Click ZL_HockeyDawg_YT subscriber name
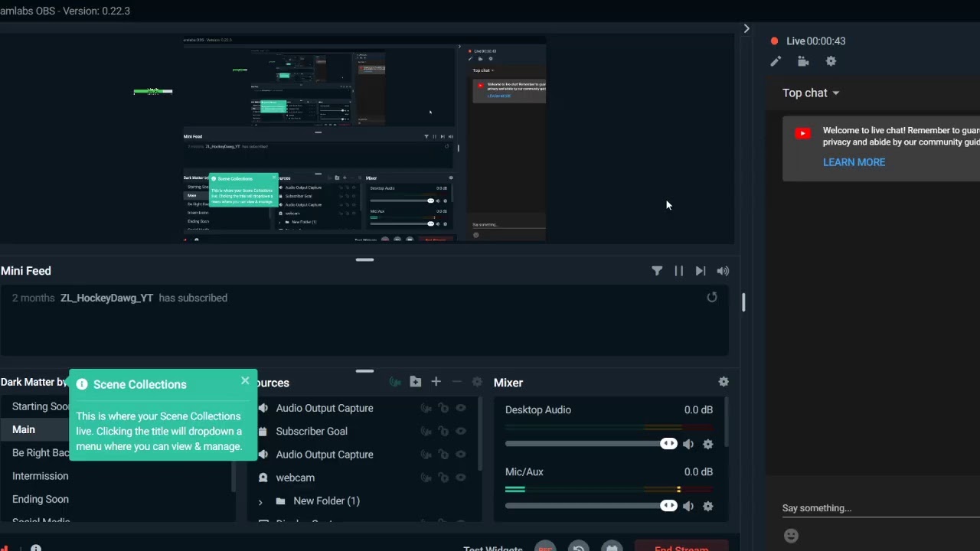980x551 pixels. [106, 298]
